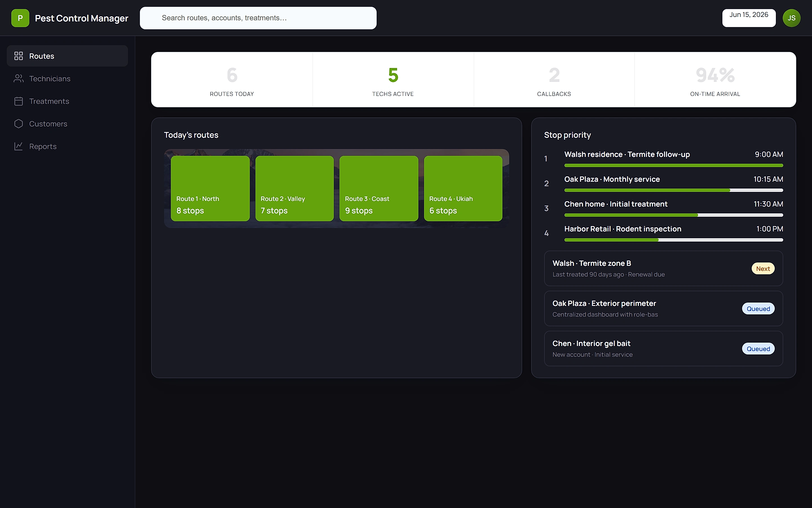Click the Technicians people icon
The width and height of the screenshot is (812, 508).
(18, 79)
